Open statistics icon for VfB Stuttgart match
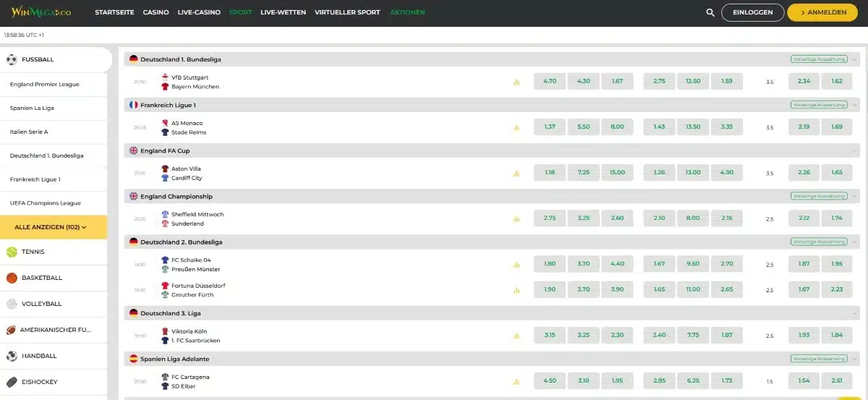This screenshot has width=868, height=400. pos(516,82)
